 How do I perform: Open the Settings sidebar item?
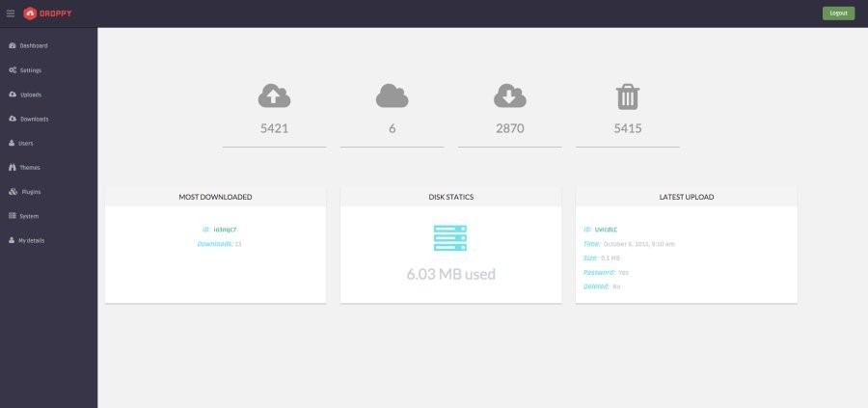[x=30, y=70]
